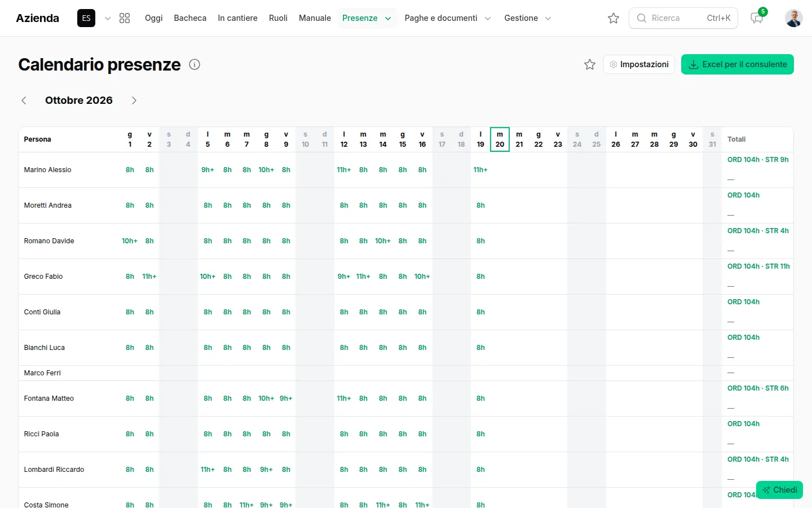Viewport: 812px width, 508px height.
Task: Open the Chiedi assistant button
Action: 779,490
